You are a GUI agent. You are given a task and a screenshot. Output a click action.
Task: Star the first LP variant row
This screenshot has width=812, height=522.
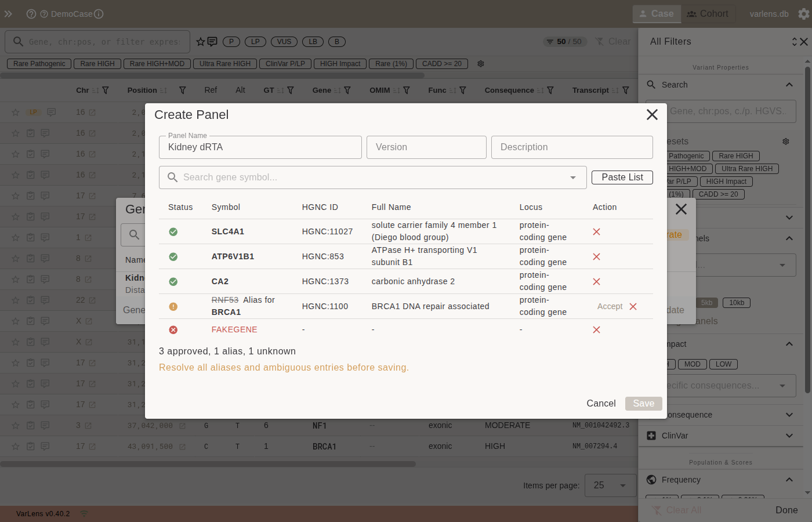pyautogui.click(x=15, y=112)
